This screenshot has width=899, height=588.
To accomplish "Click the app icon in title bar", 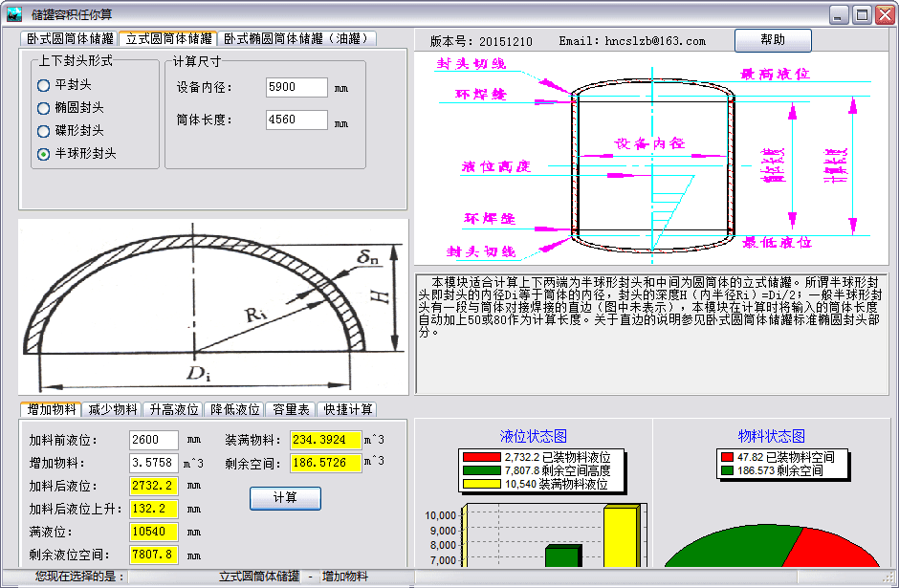I will [x=13, y=14].
